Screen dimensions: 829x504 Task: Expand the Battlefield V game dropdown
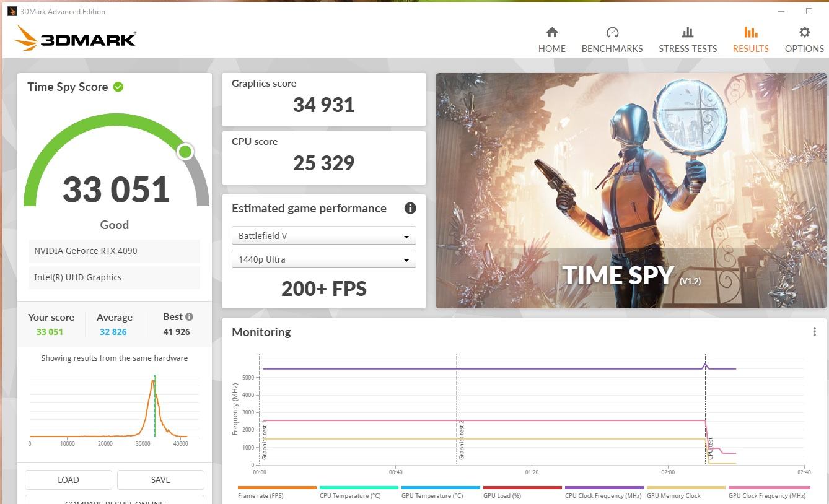coord(323,236)
